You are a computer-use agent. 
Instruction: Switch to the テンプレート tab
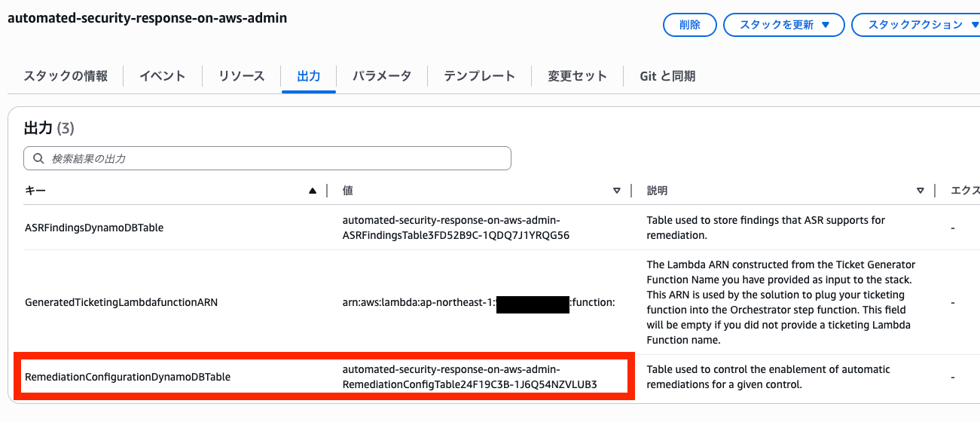[479, 76]
